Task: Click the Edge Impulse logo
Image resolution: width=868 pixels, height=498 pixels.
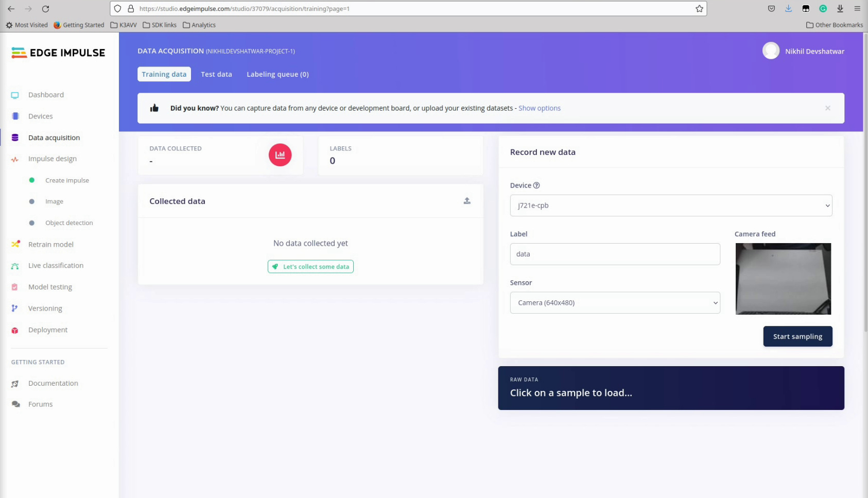Action: (58, 53)
